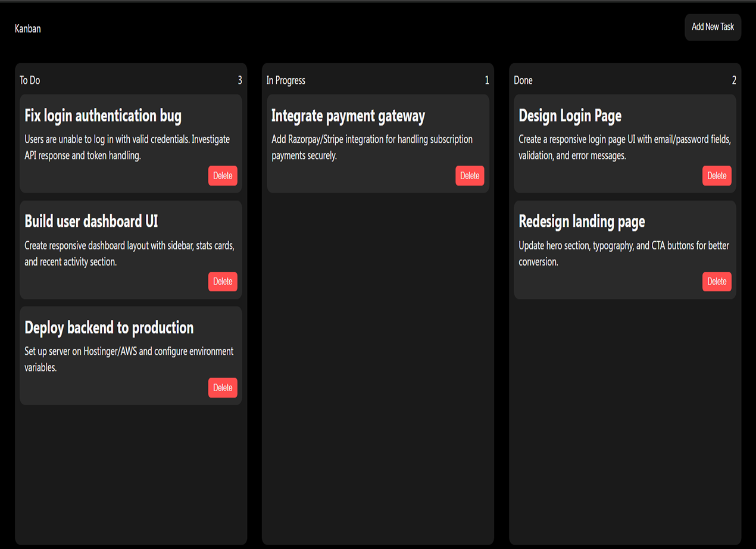756x549 pixels.
Task: Delete the Integrate payment gateway task
Action: (469, 175)
